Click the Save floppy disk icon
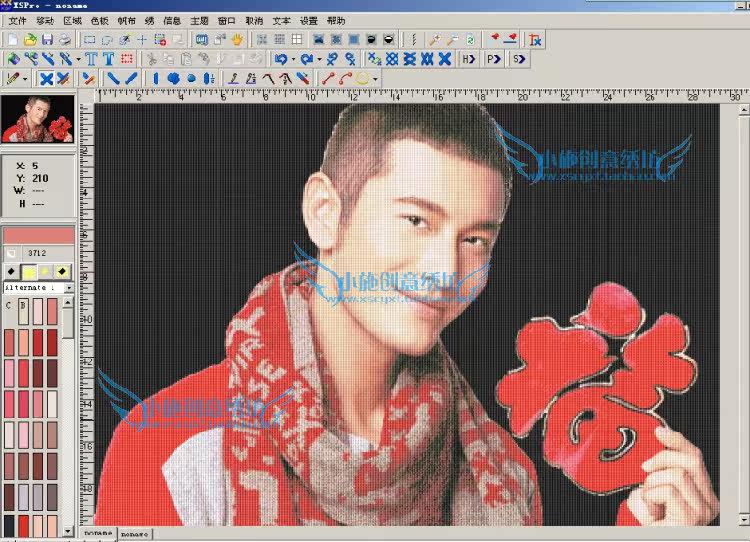This screenshot has height=542, width=750. (x=47, y=39)
